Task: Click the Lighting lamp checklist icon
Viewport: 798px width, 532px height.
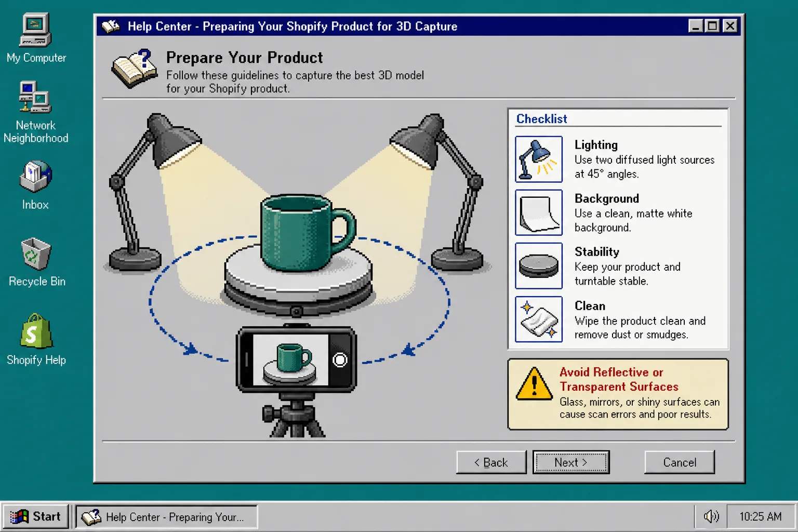Action: 539,159
